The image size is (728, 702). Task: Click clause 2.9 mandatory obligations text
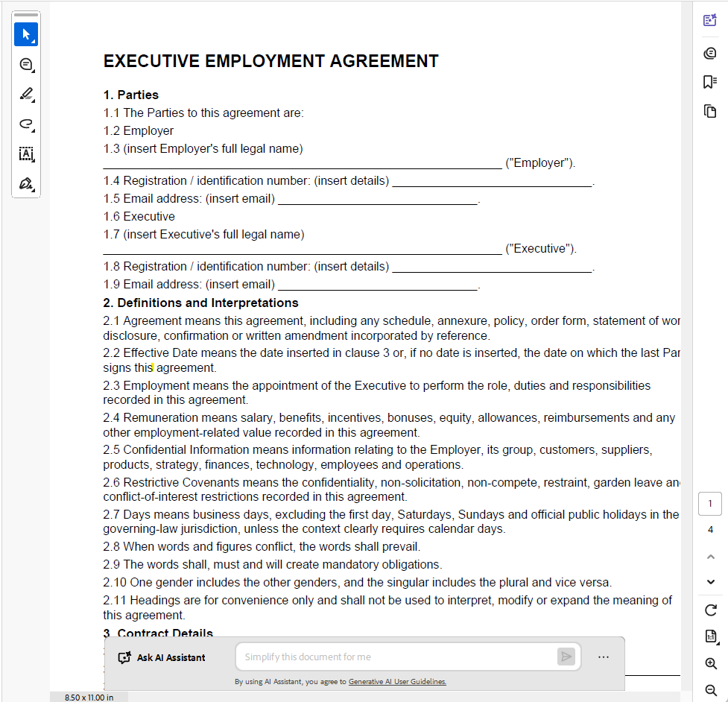click(273, 565)
